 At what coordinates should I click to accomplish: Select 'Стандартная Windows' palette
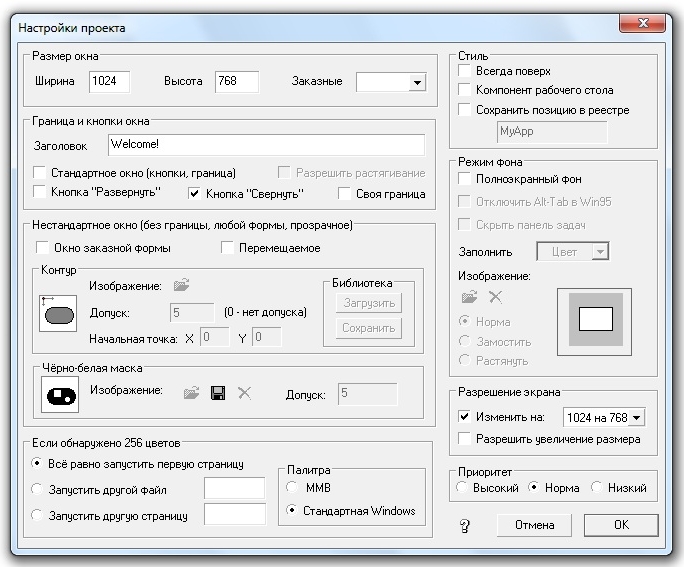pyautogui.click(x=291, y=510)
